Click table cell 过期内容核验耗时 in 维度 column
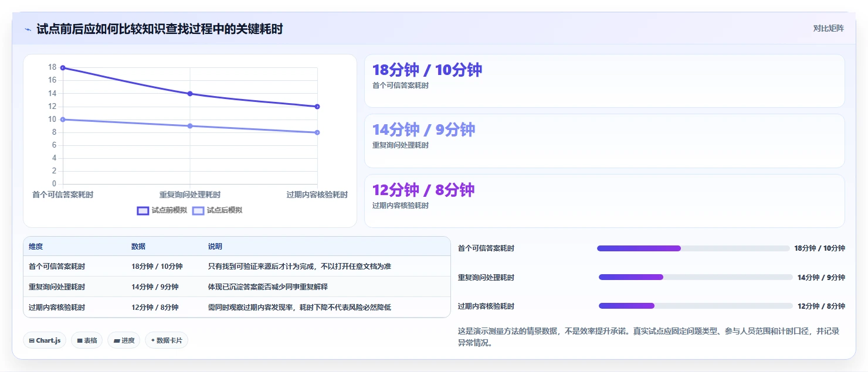This screenshot has height=372, width=868. [x=57, y=308]
